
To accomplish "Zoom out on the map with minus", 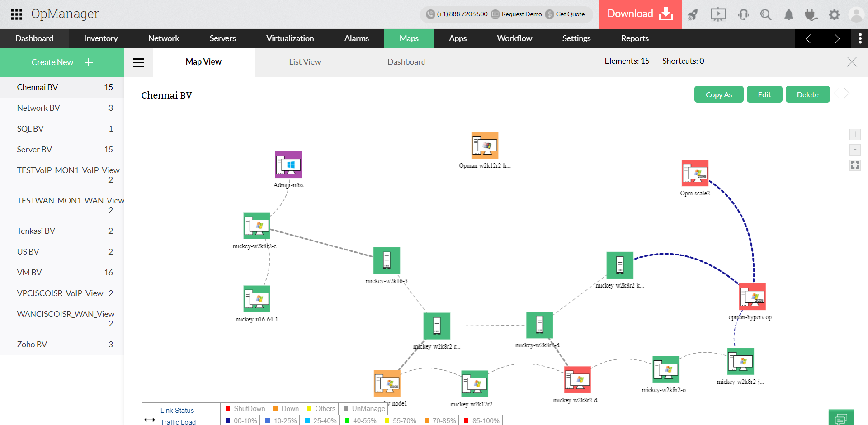I will click(855, 150).
